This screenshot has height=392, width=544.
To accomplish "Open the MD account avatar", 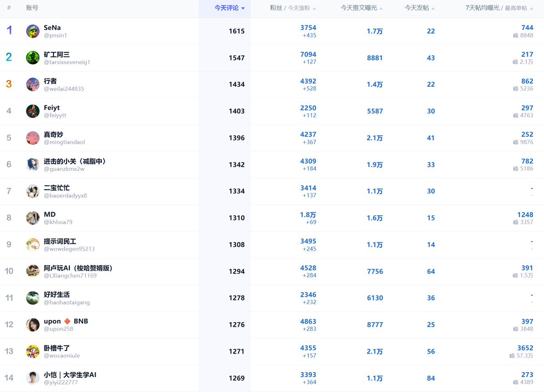I will [33, 218].
